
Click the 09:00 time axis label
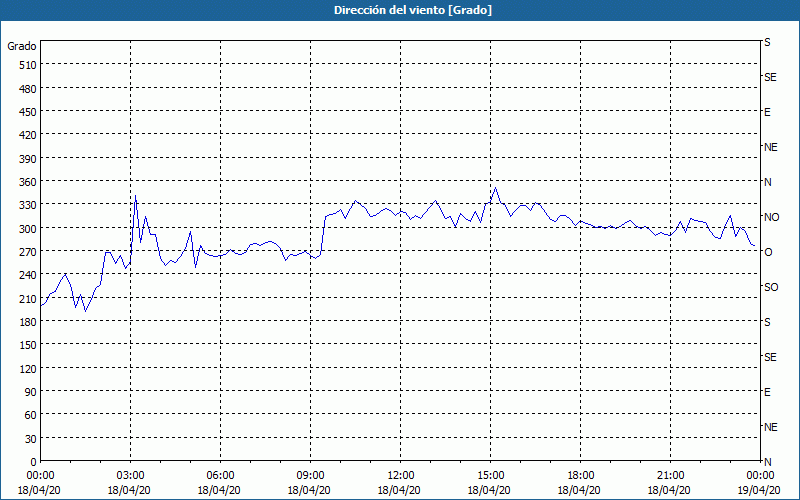(310, 476)
